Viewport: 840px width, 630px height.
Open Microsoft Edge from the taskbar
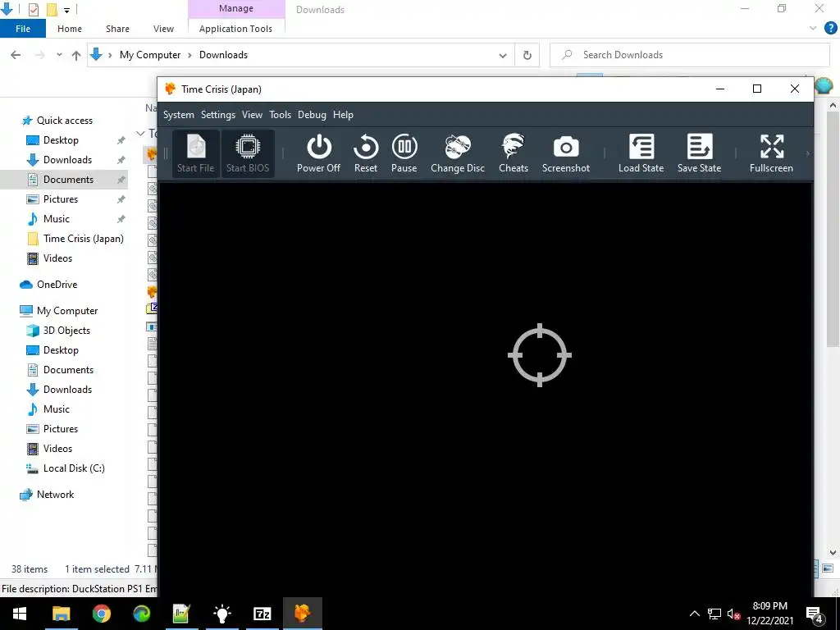click(141, 614)
